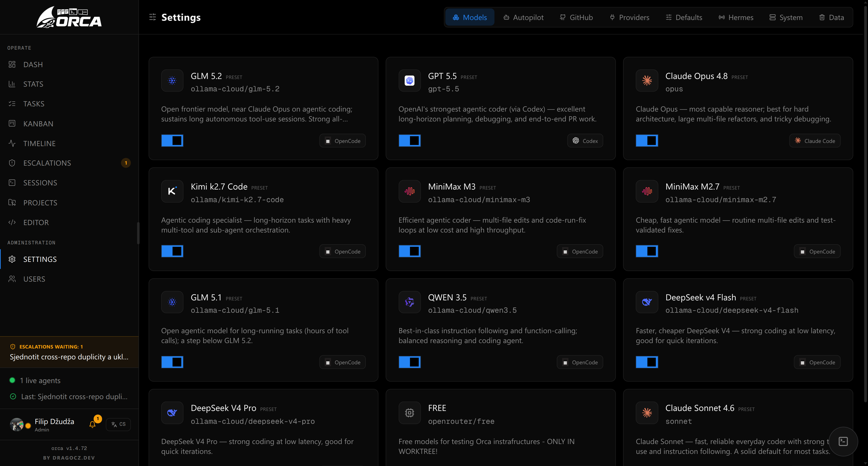Click the GPT 5.5 model icon

pos(409,80)
